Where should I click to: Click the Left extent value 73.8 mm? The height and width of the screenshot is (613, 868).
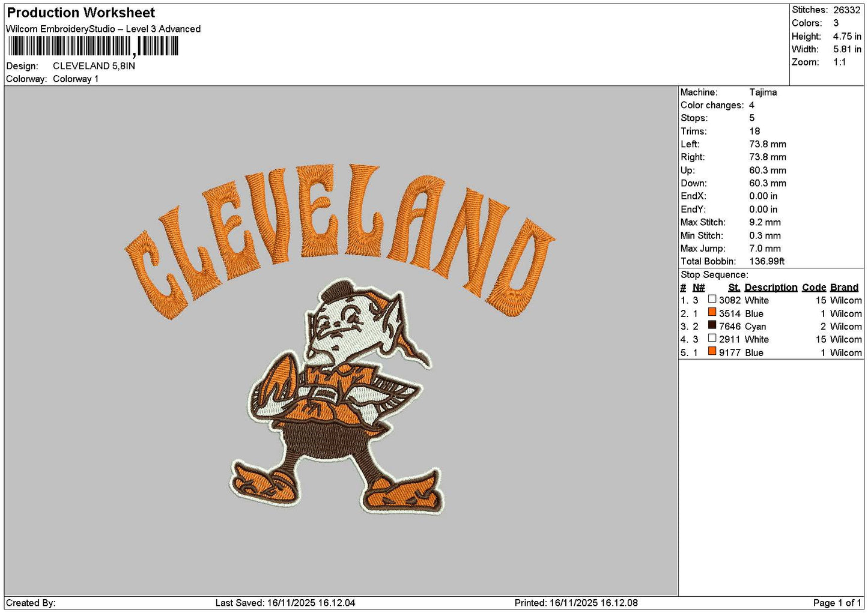tap(768, 144)
